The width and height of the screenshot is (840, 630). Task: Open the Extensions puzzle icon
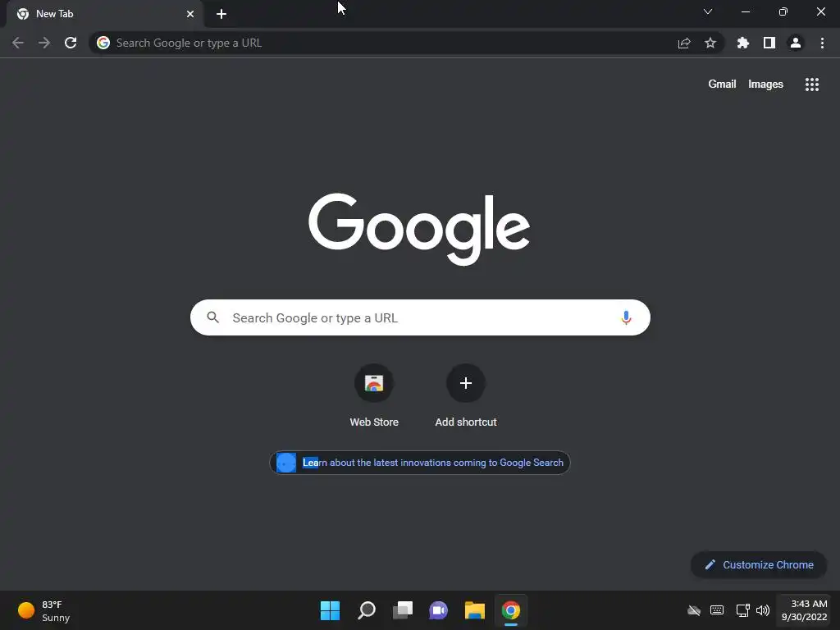click(743, 43)
